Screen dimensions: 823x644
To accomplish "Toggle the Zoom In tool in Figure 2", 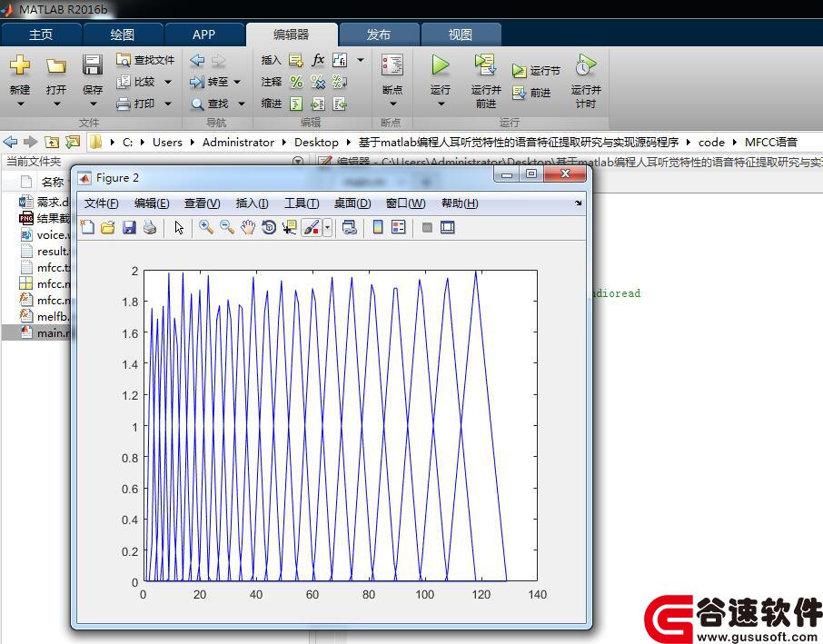I will click(205, 227).
